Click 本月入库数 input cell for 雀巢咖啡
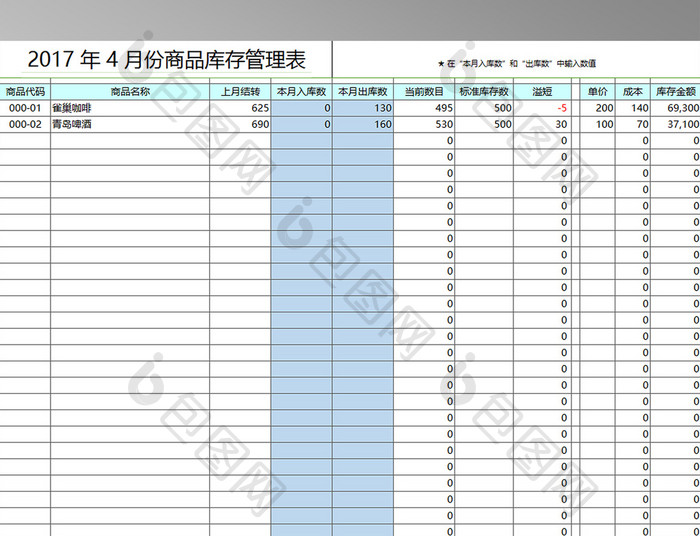This screenshot has width=700, height=536. [x=301, y=108]
